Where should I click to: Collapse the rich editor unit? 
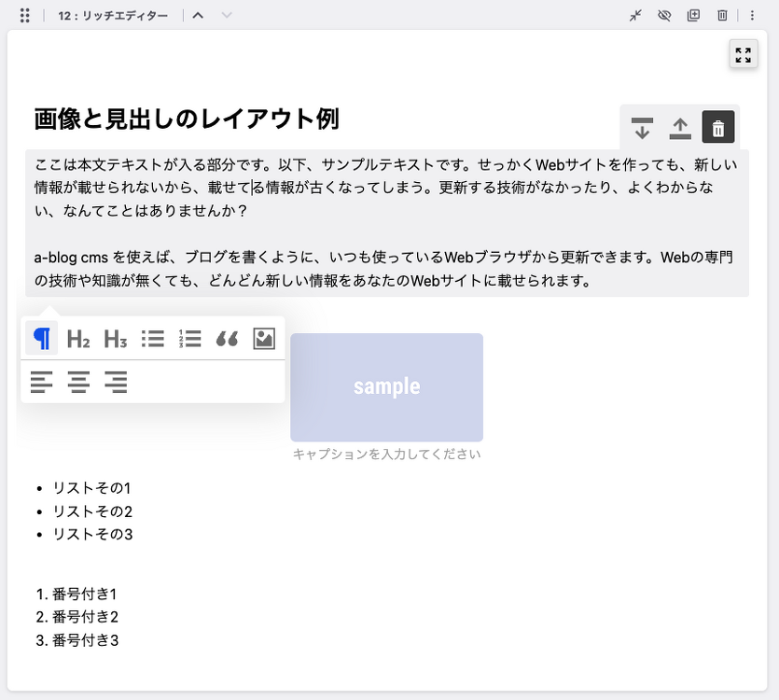pos(635,16)
